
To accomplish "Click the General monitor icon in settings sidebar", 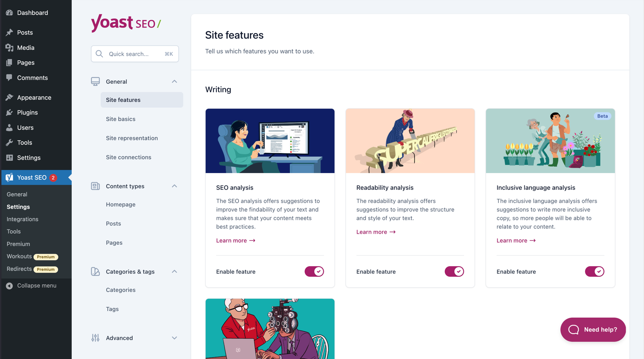I will coord(95,81).
